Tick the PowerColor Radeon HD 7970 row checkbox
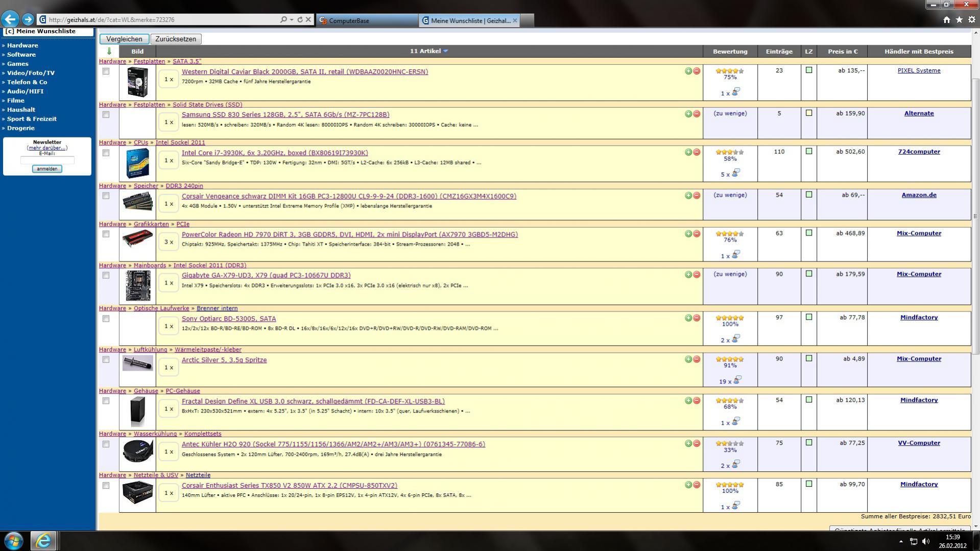 point(106,234)
